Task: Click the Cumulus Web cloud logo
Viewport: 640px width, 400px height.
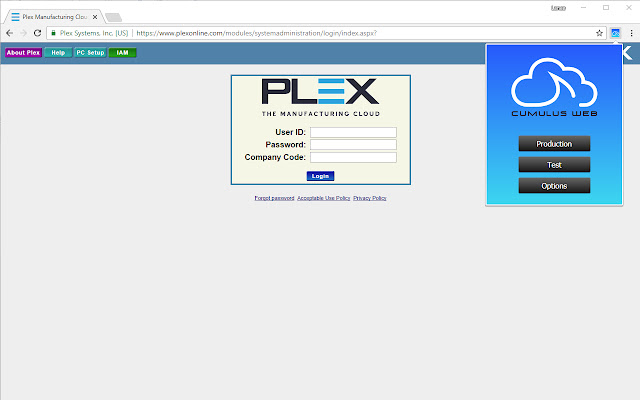Action: [x=554, y=87]
